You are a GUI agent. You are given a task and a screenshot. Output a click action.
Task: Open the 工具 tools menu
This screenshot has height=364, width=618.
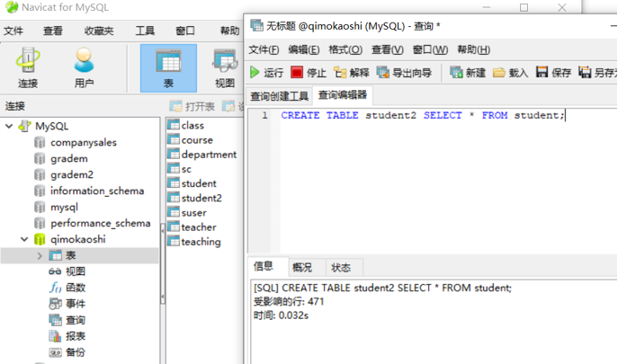[145, 31]
